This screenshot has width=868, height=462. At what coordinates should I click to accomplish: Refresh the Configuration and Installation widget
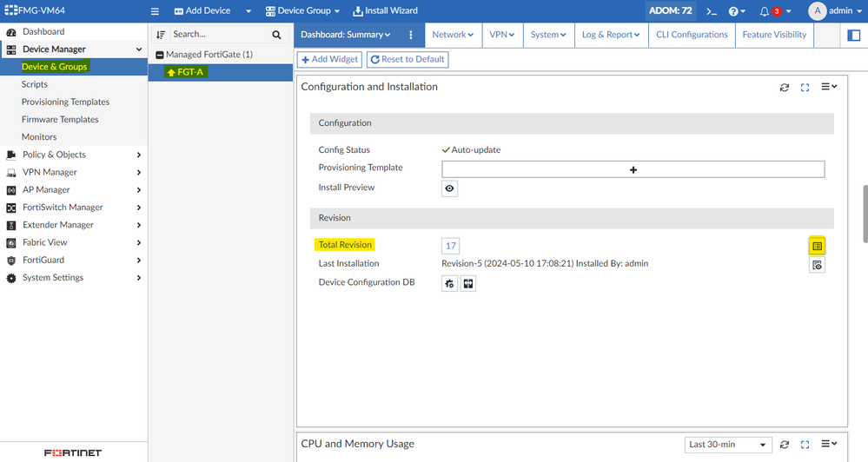click(x=785, y=88)
